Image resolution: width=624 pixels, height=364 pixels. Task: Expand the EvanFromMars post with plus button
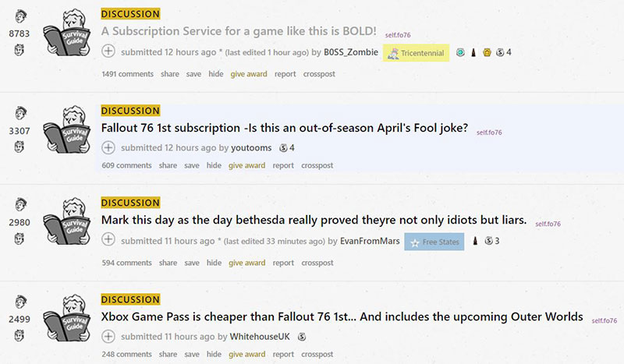108,241
